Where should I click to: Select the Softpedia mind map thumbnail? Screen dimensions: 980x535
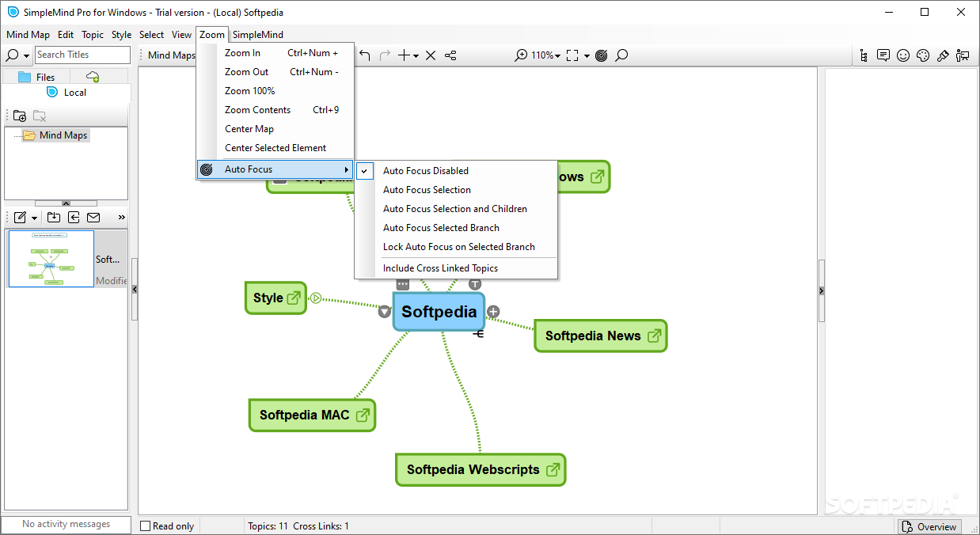(x=51, y=259)
